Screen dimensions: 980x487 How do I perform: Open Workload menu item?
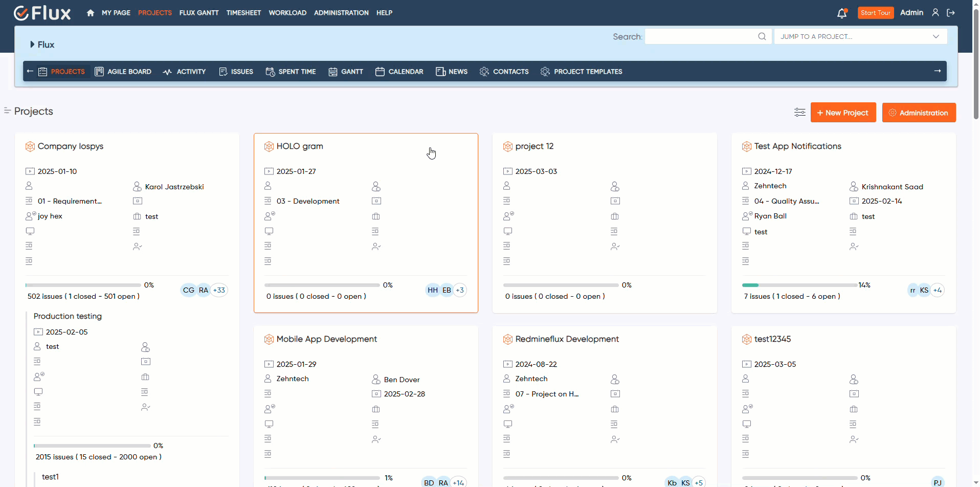tap(287, 13)
